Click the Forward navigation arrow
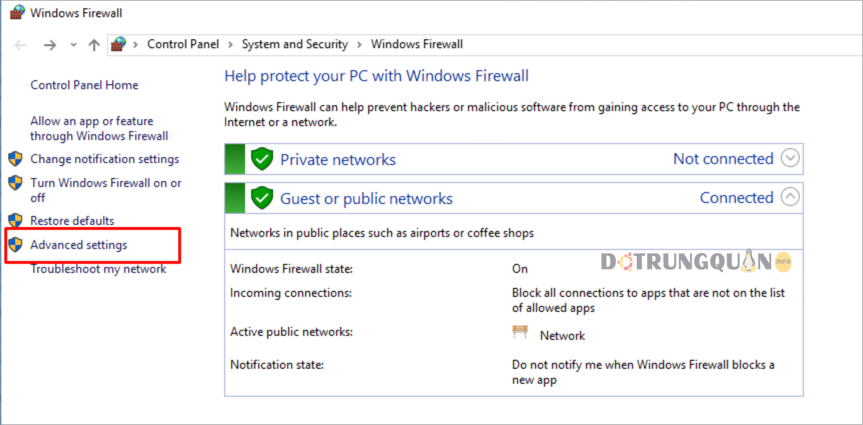Image resolution: width=863 pixels, height=425 pixels. coord(50,45)
